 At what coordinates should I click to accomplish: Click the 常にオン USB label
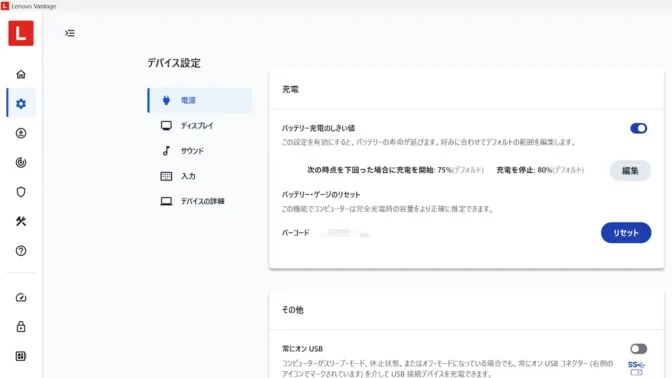click(302, 349)
